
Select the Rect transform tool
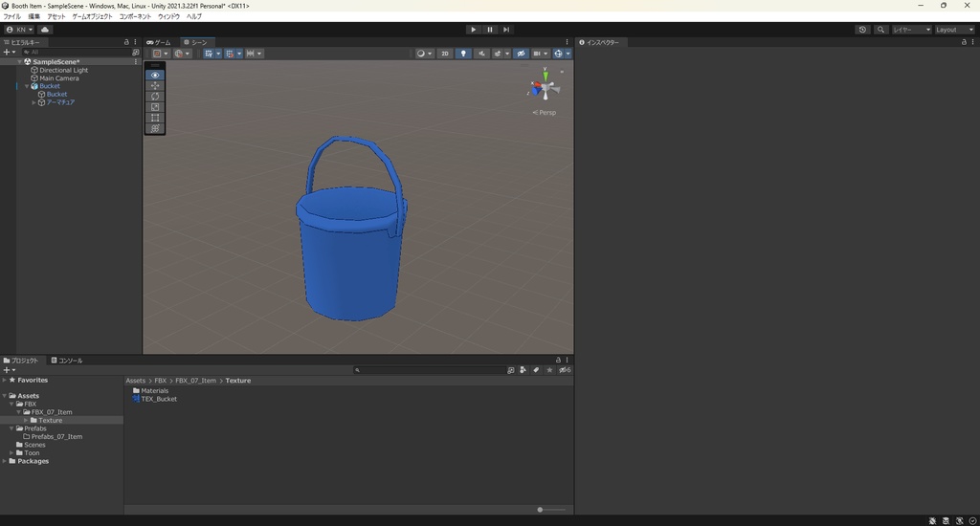(x=155, y=118)
